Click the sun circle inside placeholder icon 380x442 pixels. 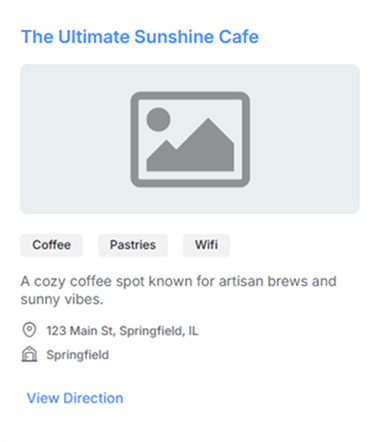tap(158, 119)
